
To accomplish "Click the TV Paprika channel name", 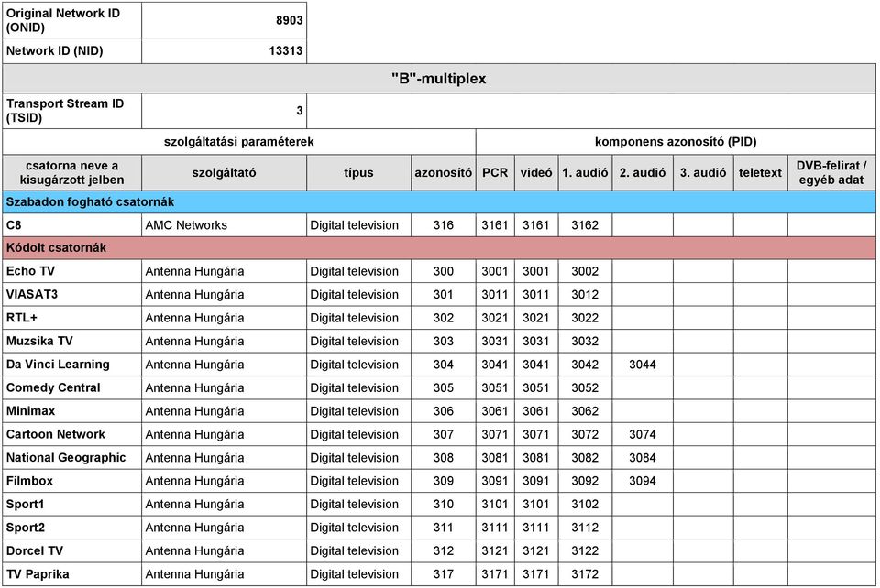I will pyautogui.click(x=38, y=574).
